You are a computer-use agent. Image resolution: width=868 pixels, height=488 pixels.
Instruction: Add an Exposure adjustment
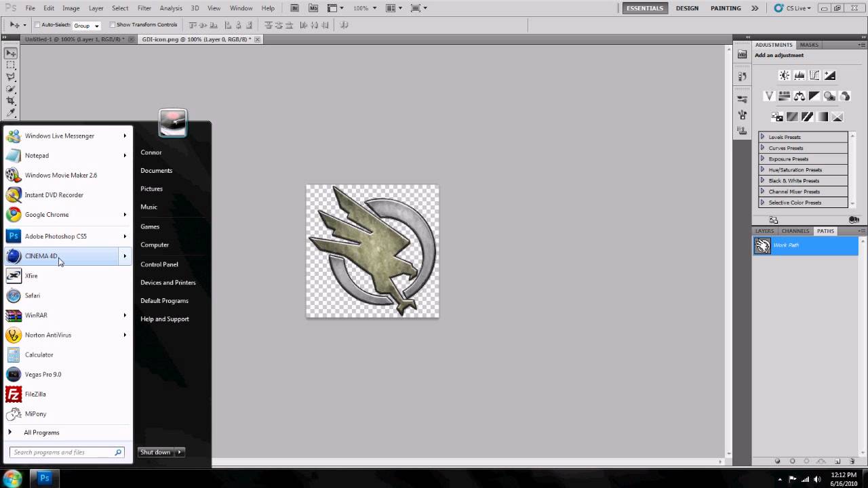[829, 76]
